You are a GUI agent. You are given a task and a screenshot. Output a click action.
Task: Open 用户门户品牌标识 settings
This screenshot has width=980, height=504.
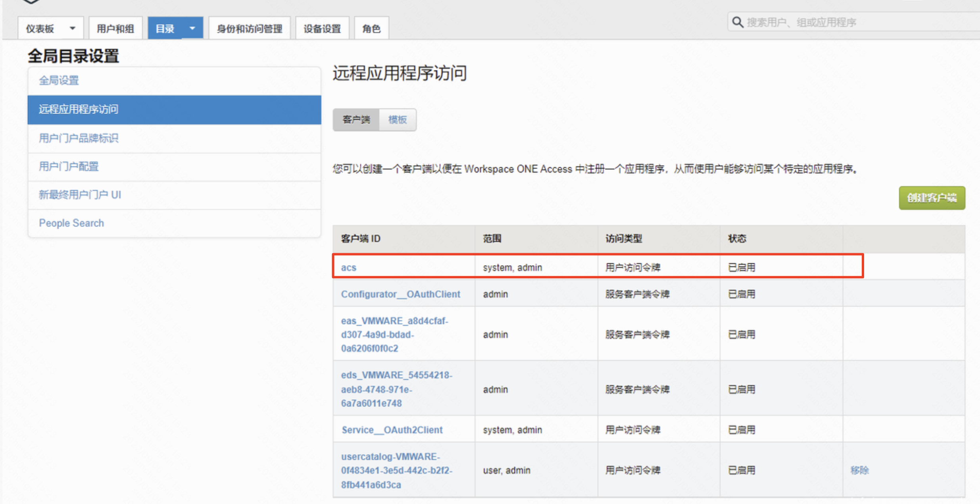174,139
